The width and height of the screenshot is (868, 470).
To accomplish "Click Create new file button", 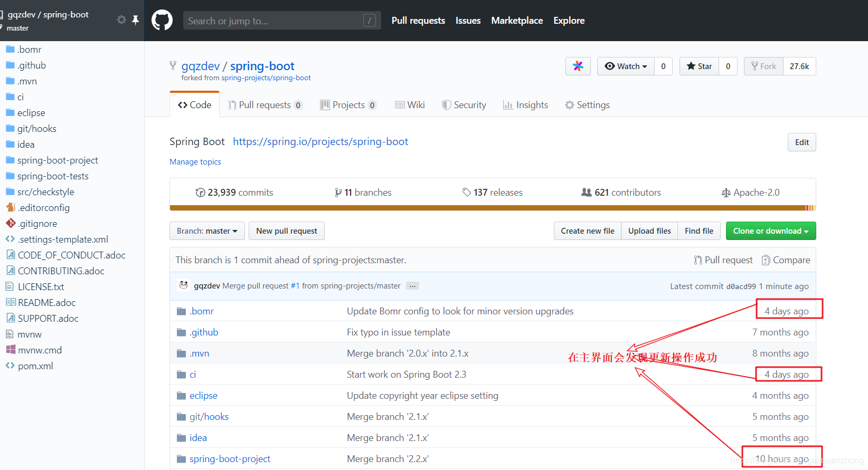I will [x=588, y=231].
